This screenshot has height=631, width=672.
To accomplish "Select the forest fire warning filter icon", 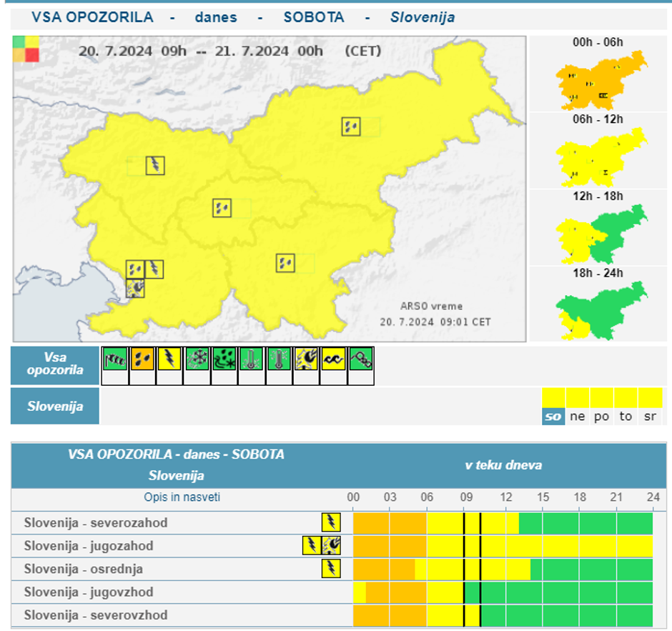I will 307,359.
